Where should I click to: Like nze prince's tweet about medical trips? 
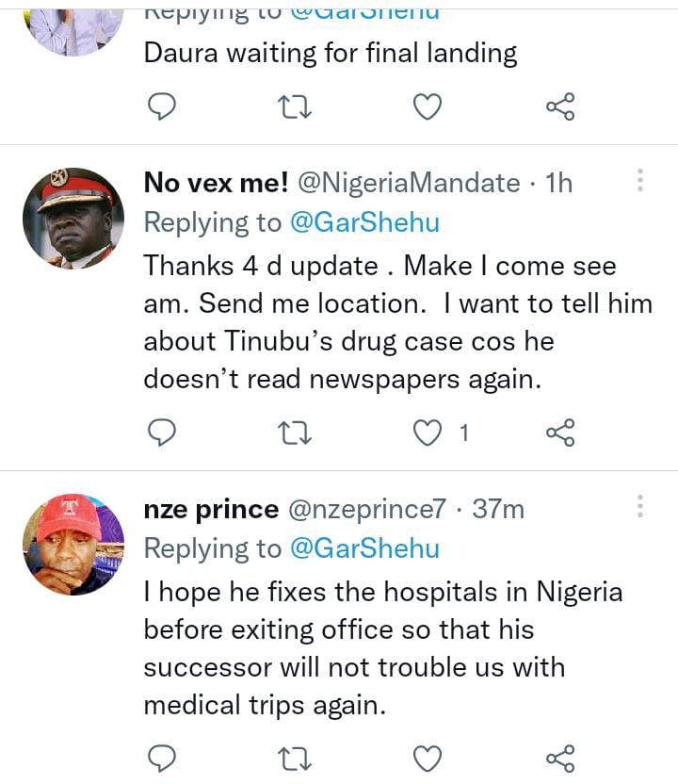pyautogui.click(x=428, y=758)
